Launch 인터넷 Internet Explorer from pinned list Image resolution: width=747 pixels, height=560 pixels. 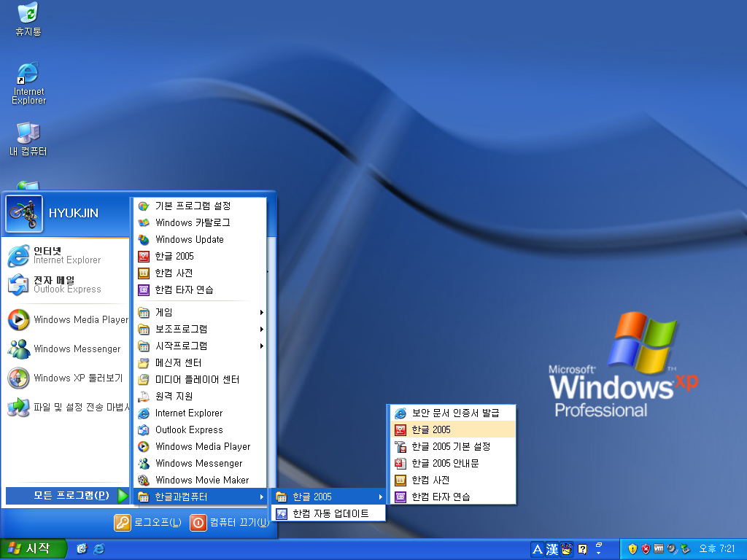click(x=65, y=255)
